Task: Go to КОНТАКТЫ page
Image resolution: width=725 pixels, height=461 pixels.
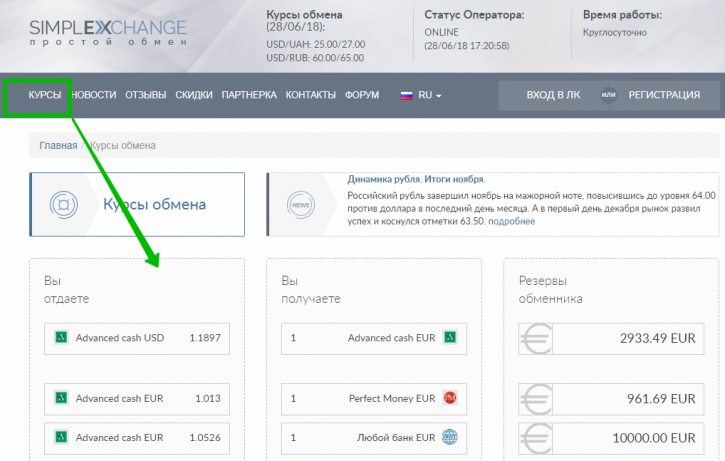Action: click(310, 95)
